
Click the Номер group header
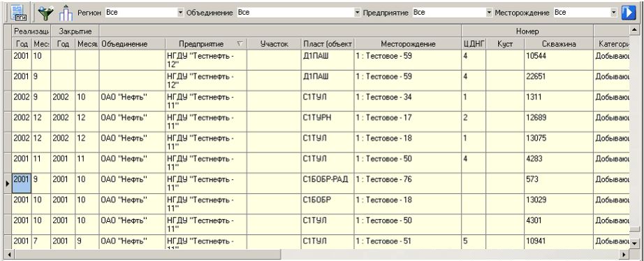point(527,31)
